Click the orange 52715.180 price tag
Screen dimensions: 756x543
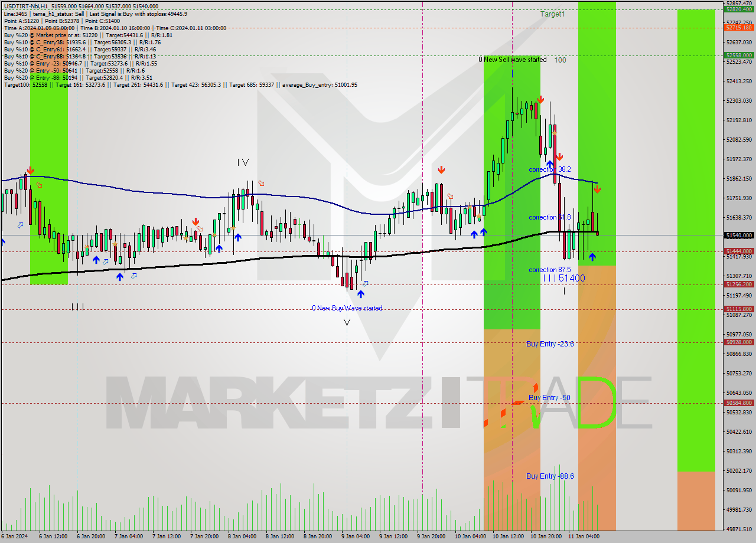(739, 27)
